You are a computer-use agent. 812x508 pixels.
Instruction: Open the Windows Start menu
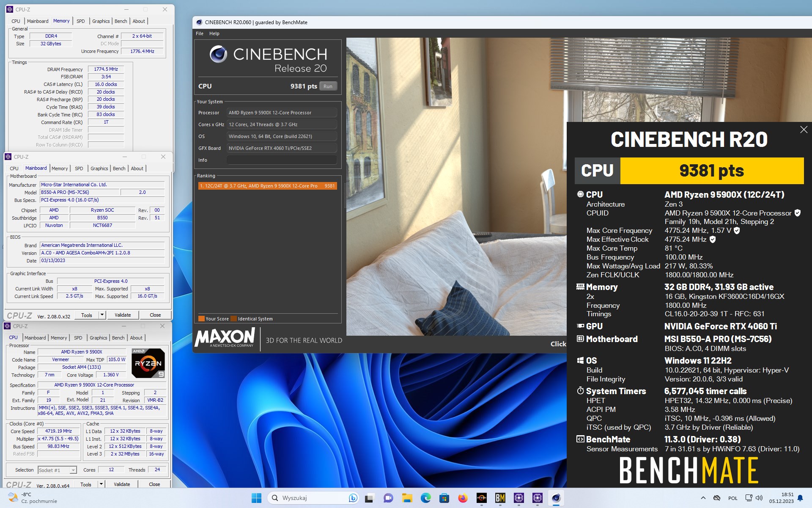[256, 498]
